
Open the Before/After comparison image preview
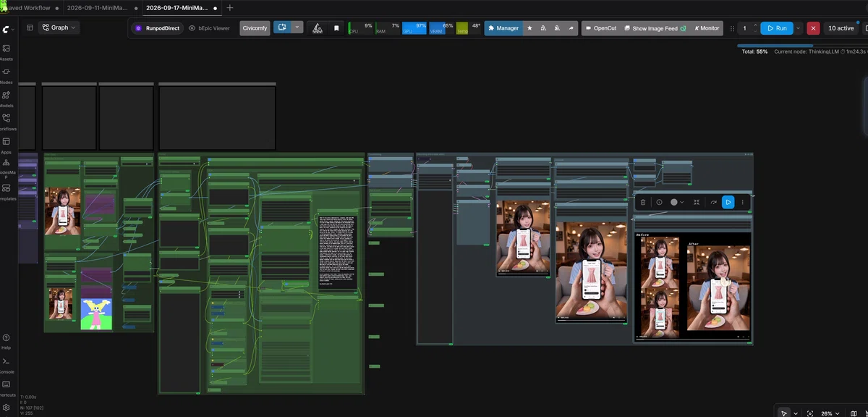coord(693,285)
